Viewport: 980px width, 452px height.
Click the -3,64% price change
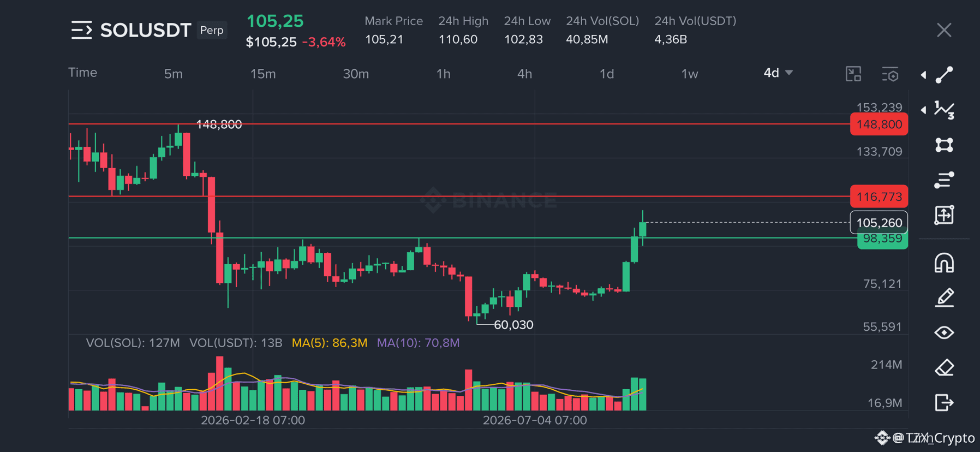(x=324, y=42)
